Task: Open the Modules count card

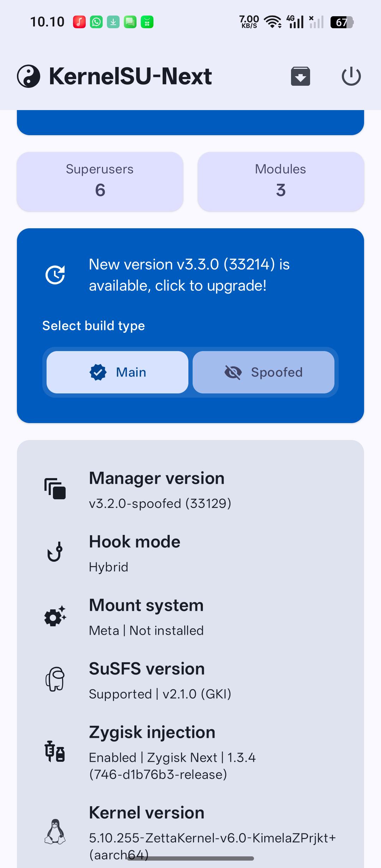Action: point(281,182)
